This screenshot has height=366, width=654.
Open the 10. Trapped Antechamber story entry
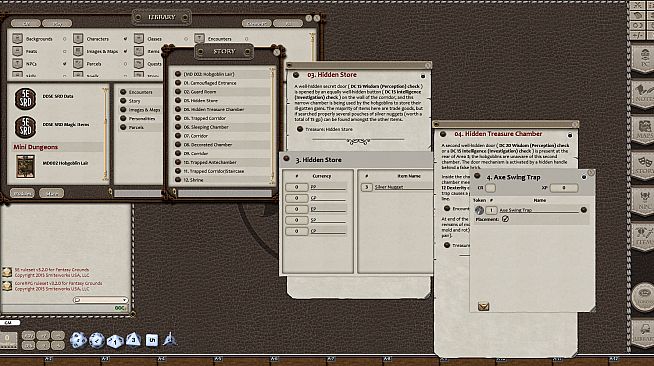210,162
